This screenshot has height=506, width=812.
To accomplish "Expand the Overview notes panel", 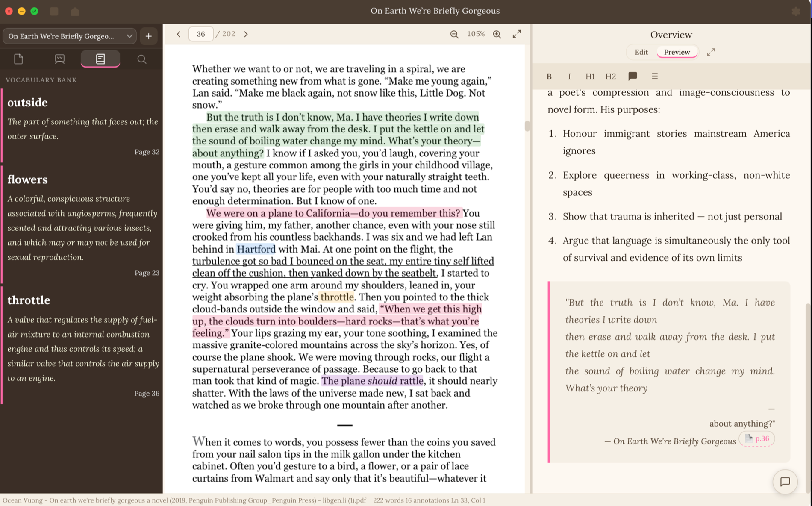I will coord(711,52).
